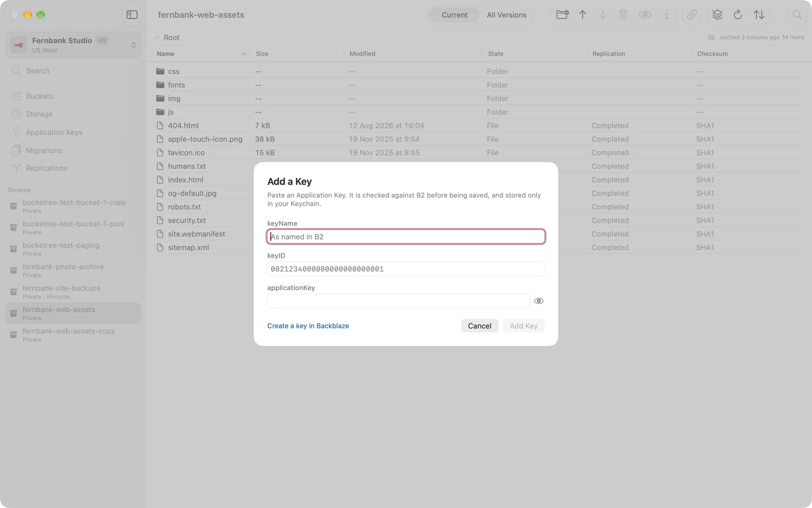Select the bucketree-test-paging bucket
Image resolution: width=812 pixels, height=508 pixels.
[x=73, y=249]
